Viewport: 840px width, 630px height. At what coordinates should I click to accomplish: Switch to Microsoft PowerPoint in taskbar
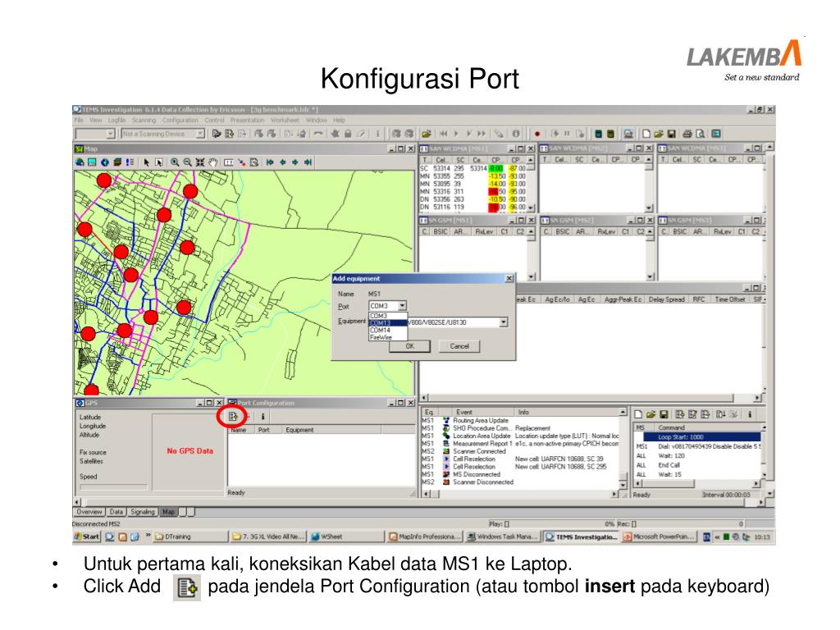[659, 536]
